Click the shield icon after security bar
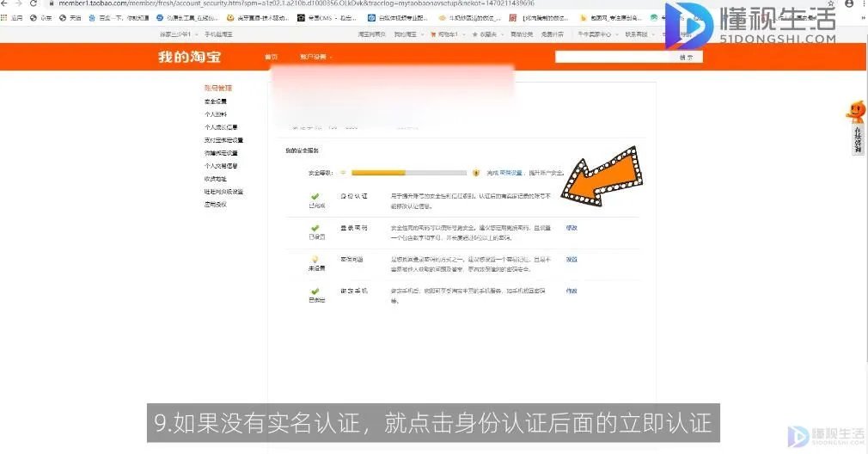868x454 pixels. click(475, 173)
